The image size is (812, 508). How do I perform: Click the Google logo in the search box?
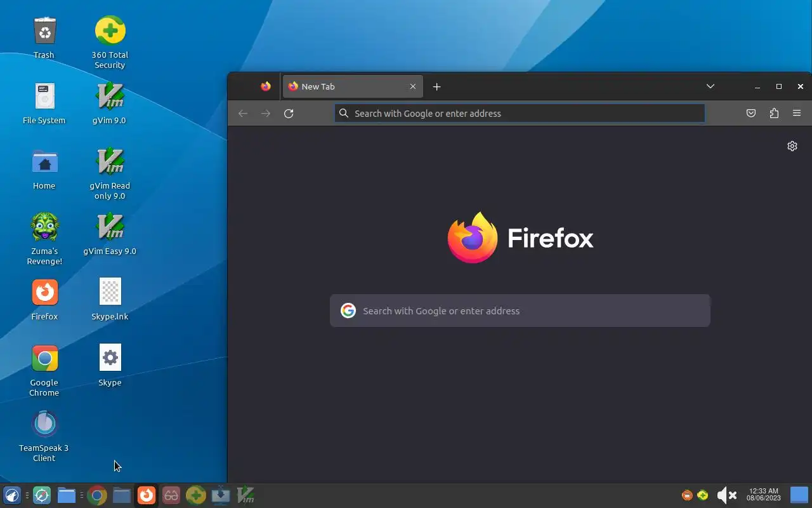pos(348,311)
